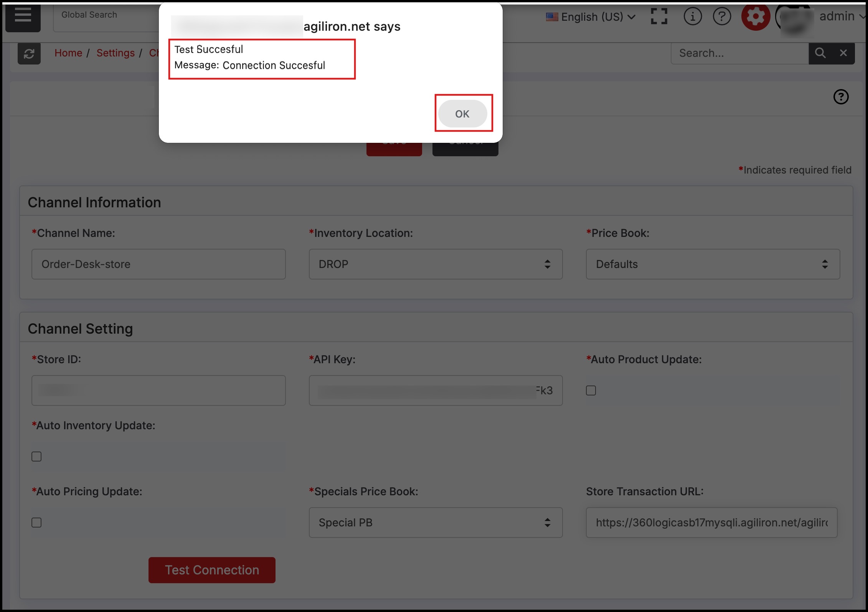Enable Auto Pricing Update checkbox
This screenshot has height=612, width=868.
pos(36,523)
